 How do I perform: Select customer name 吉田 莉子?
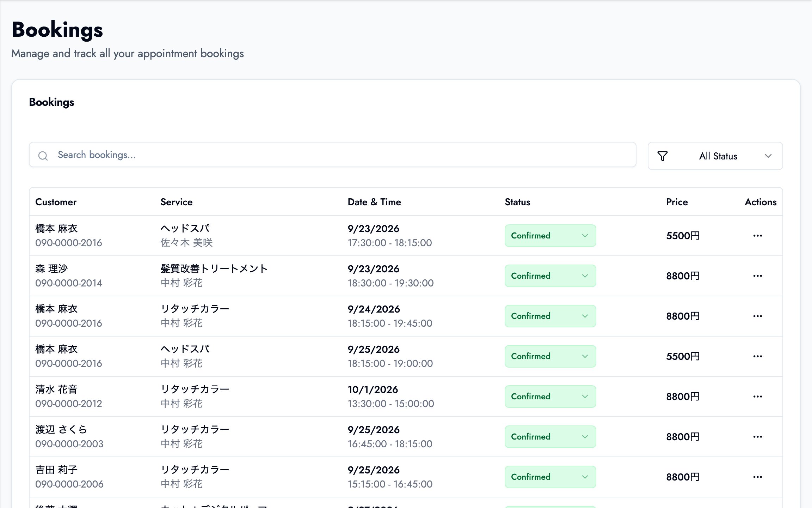click(56, 470)
